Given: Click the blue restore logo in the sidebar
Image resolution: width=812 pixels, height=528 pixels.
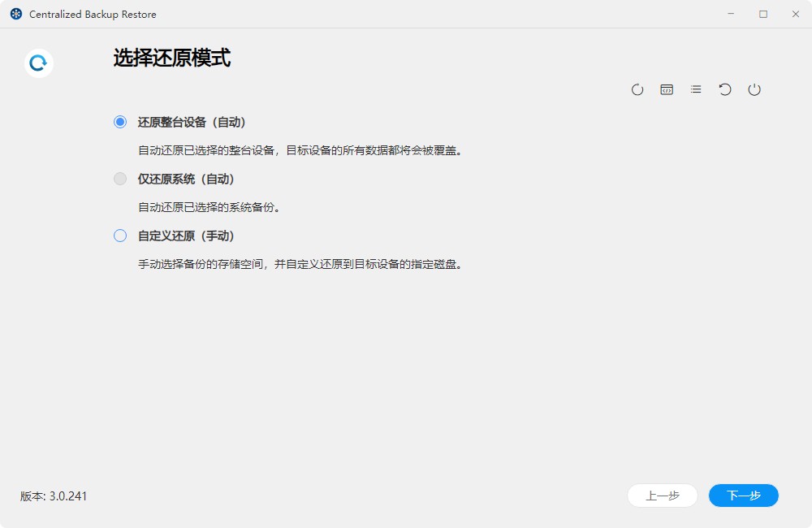Looking at the screenshot, I should [x=37, y=63].
